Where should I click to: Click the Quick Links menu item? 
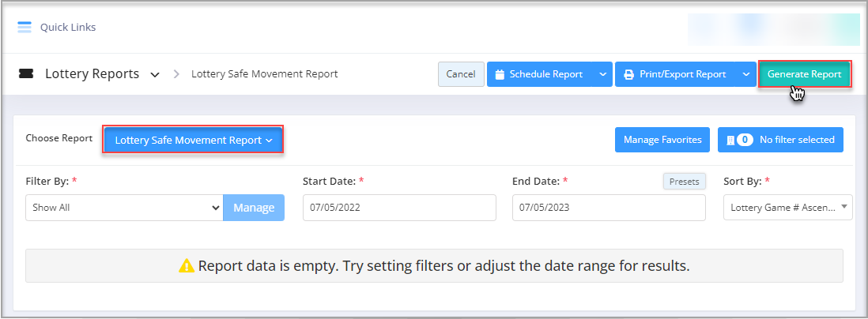click(x=68, y=27)
